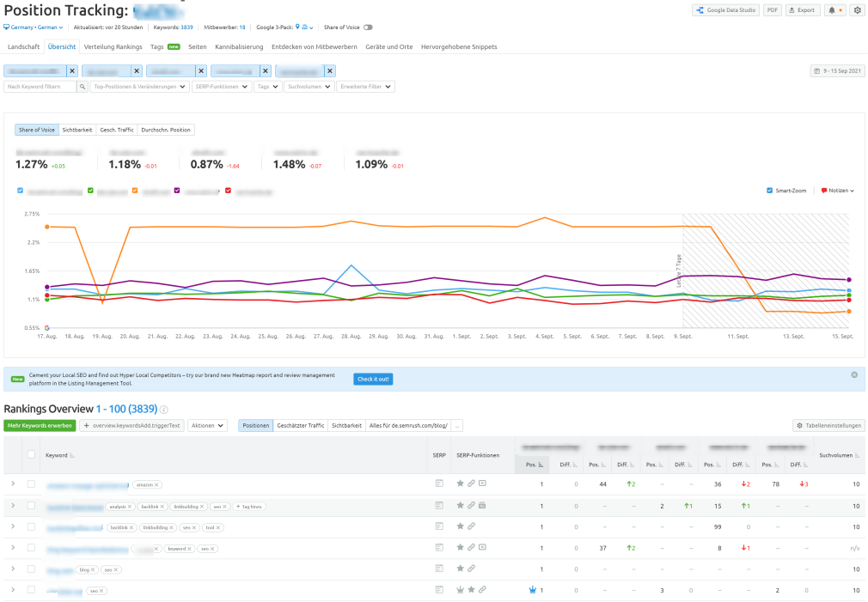
Task: Toggle purple series legend checkbox
Action: click(x=177, y=191)
